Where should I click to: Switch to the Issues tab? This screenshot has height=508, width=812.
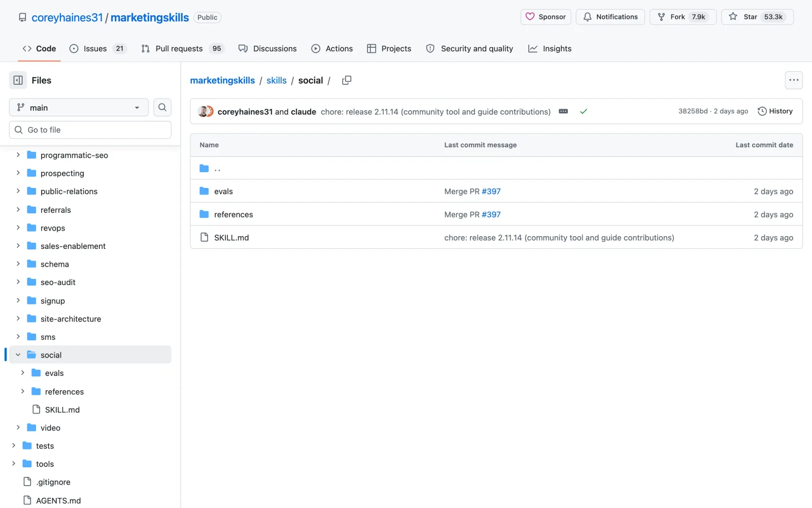(x=97, y=48)
